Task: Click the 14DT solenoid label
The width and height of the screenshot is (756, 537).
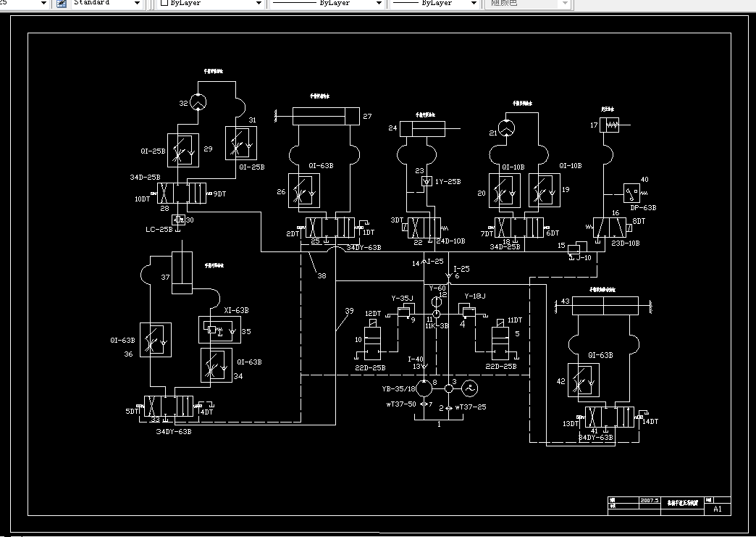Action: pos(650,422)
